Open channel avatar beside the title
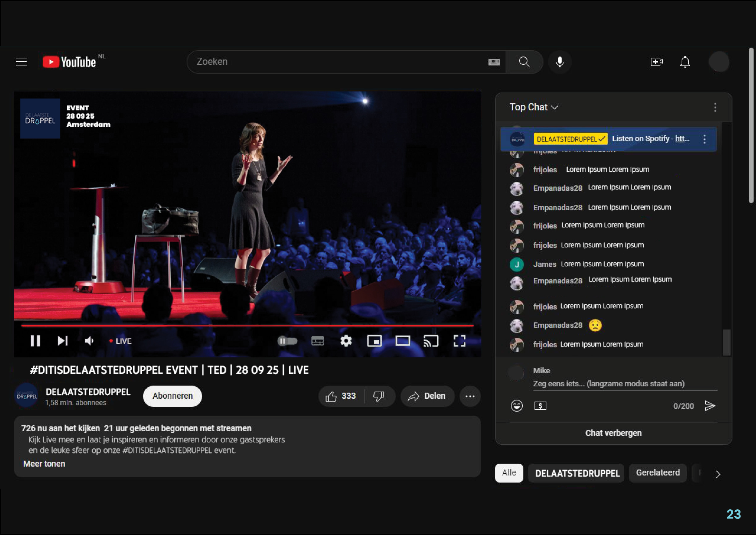The image size is (756, 535). point(27,396)
